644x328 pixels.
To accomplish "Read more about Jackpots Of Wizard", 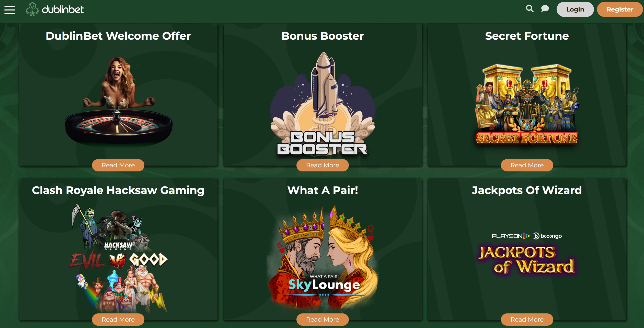I will click(x=527, y=320).
